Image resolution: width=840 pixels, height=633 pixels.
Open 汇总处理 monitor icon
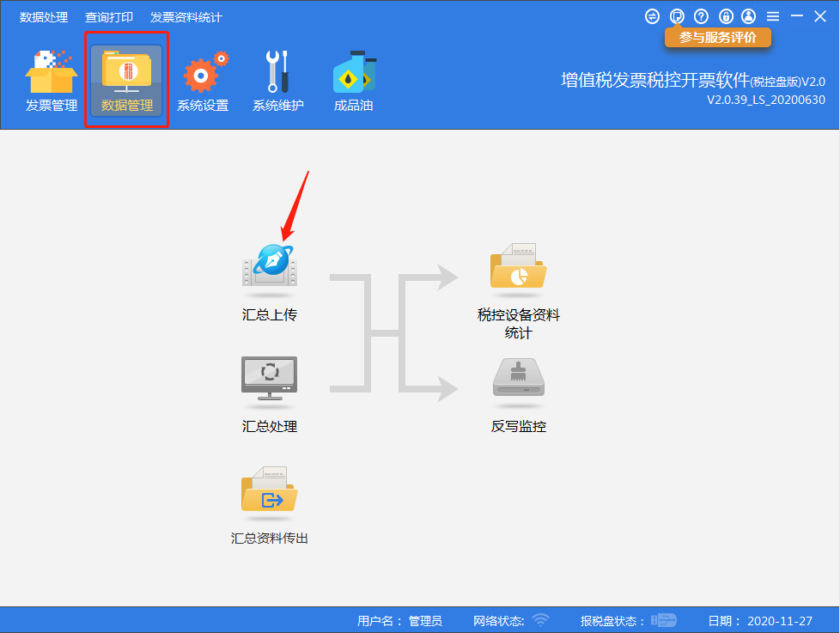point(270,379)
